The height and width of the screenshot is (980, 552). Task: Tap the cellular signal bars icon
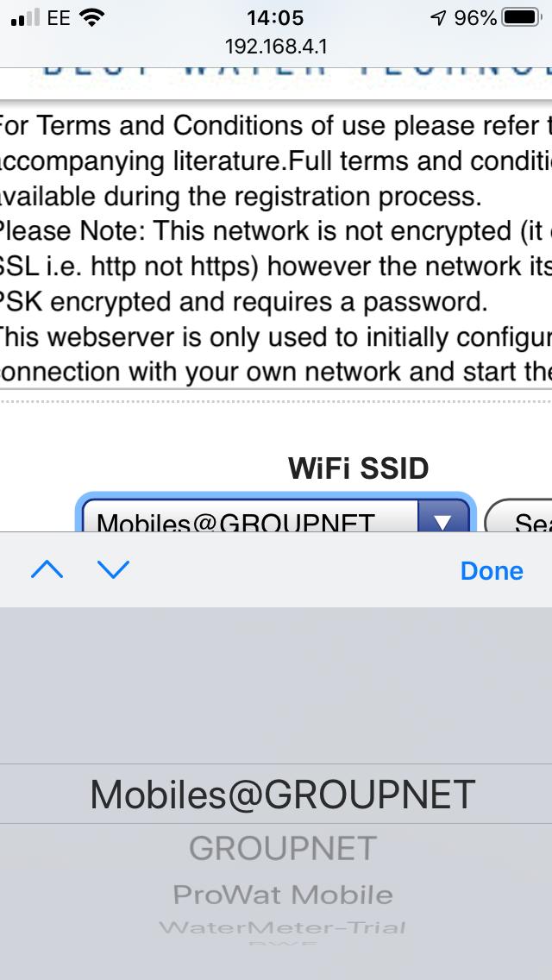pyautogui.click(x=25, y=18)
